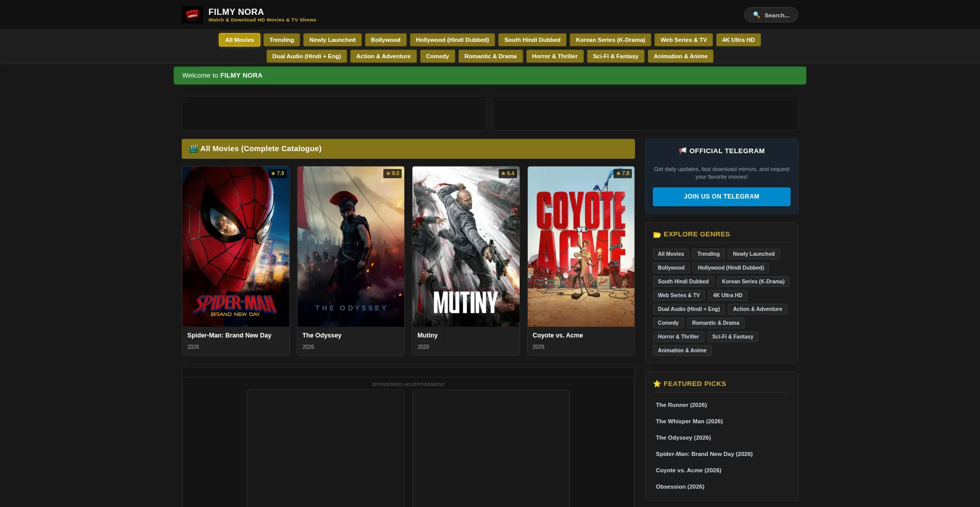
Task: Click the clapperboard icon beside All Movies heading
Action: [x=193, y=149]
